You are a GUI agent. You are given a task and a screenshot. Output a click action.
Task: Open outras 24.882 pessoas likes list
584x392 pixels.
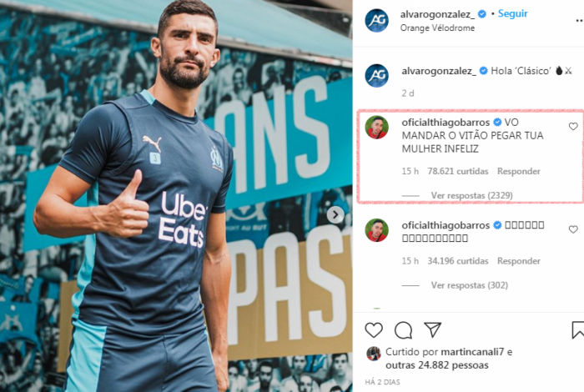tap(437, 365)
